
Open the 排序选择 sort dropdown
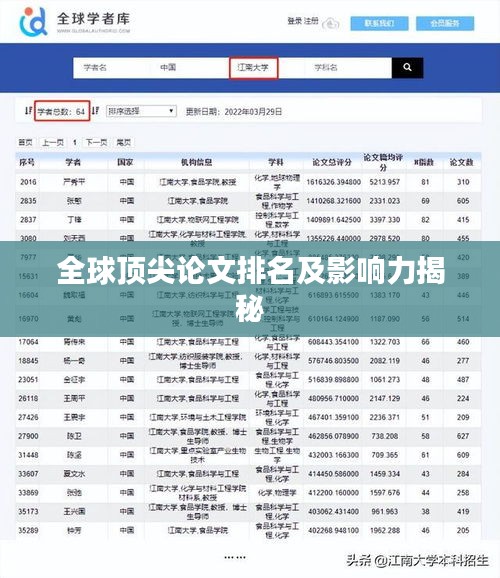[x=141, y=111]
